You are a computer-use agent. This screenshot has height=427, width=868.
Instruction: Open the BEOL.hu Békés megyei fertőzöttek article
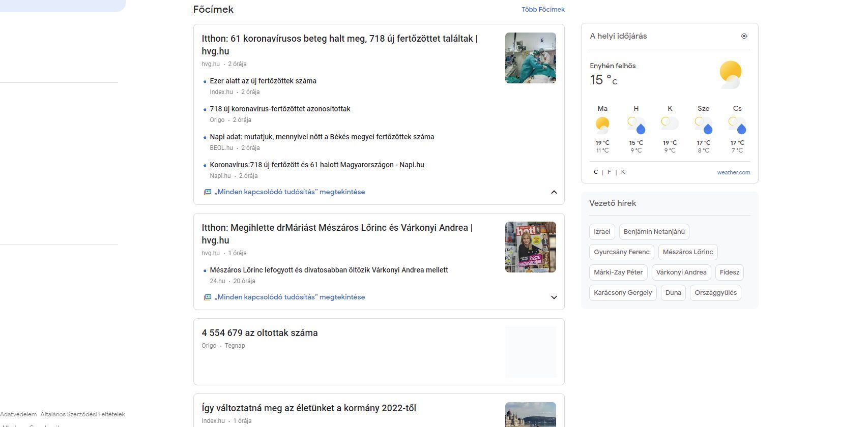click(322, 137)
